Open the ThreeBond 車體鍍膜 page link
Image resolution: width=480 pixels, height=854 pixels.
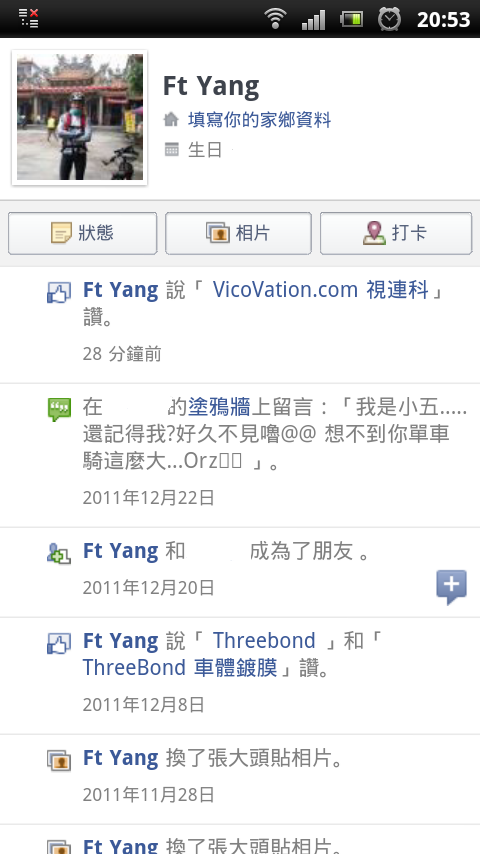tap(180, 667)
